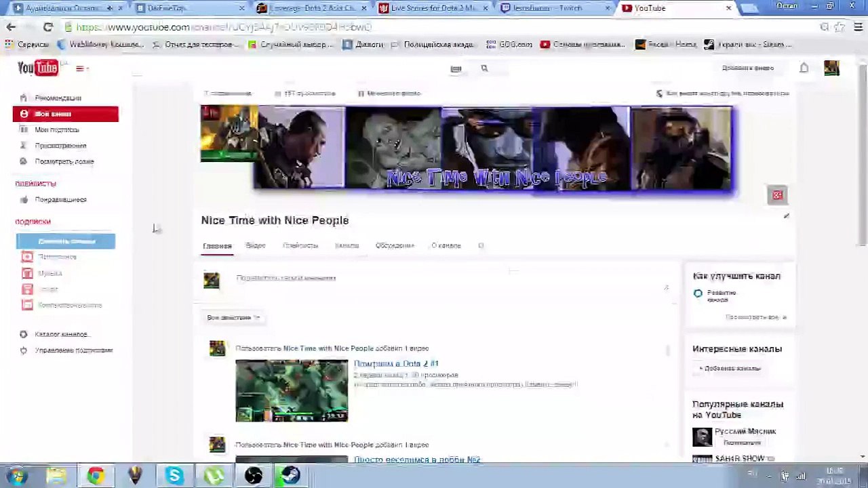Switch to Chrome in the taskbar

[x=96, y=476]
